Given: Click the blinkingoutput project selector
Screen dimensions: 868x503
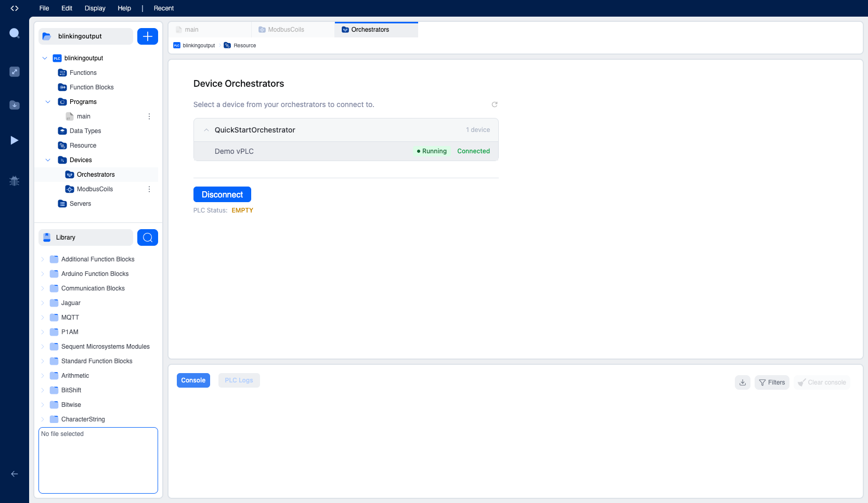Looking at the screenshot, I should [86, 36].
